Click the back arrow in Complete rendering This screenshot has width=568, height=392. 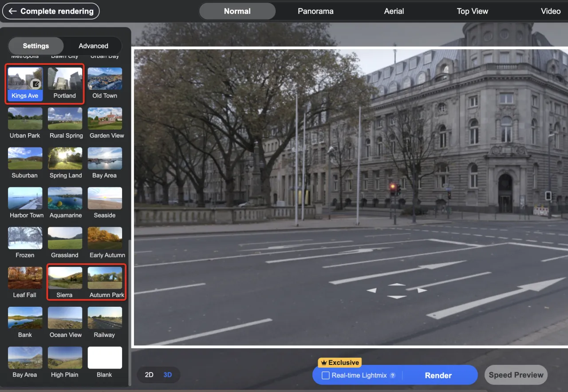12,12
